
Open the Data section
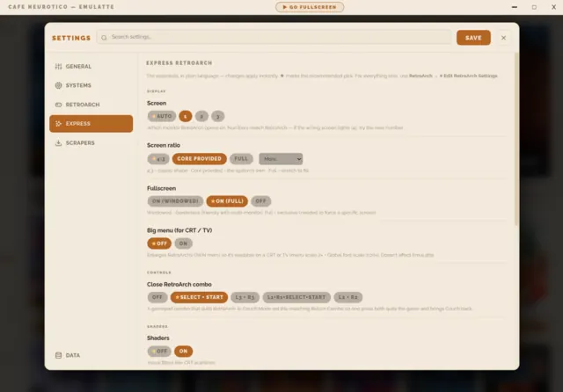point(91,355)
